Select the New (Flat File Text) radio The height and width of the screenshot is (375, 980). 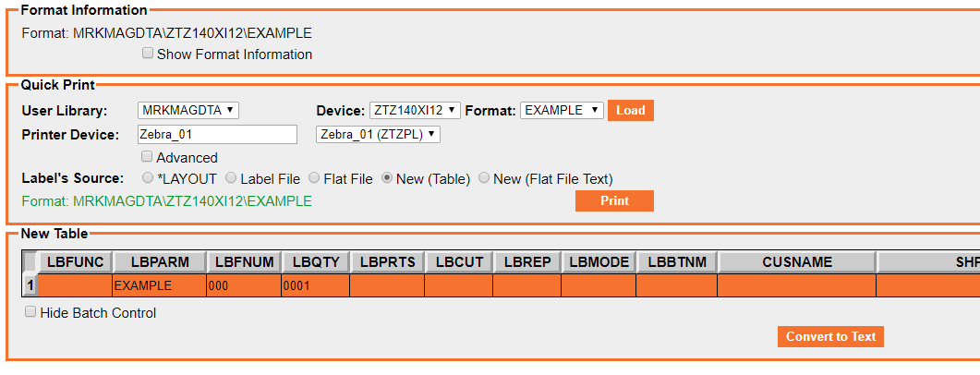point(484,178)
